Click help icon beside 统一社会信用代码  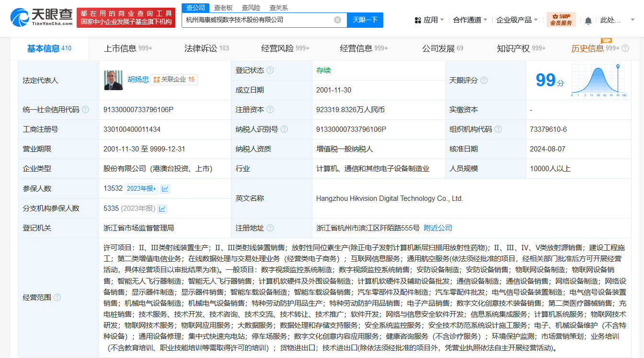coord(85,110)
